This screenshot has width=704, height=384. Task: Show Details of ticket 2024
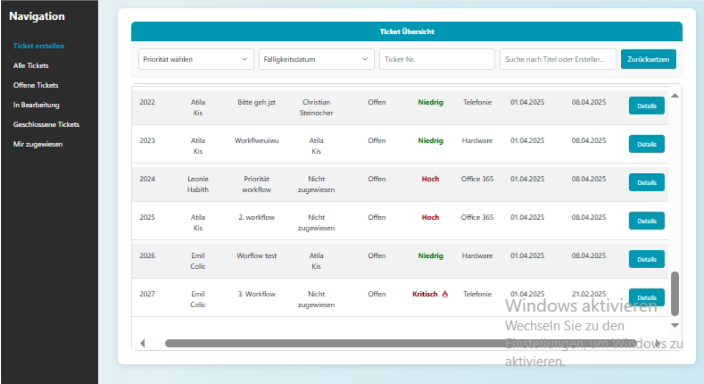(x=647, y=183)
